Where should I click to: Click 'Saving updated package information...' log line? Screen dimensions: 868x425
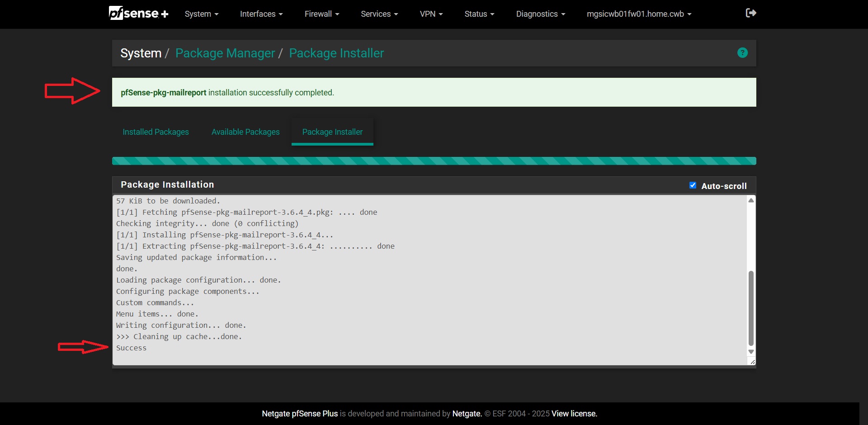[196, 258]
